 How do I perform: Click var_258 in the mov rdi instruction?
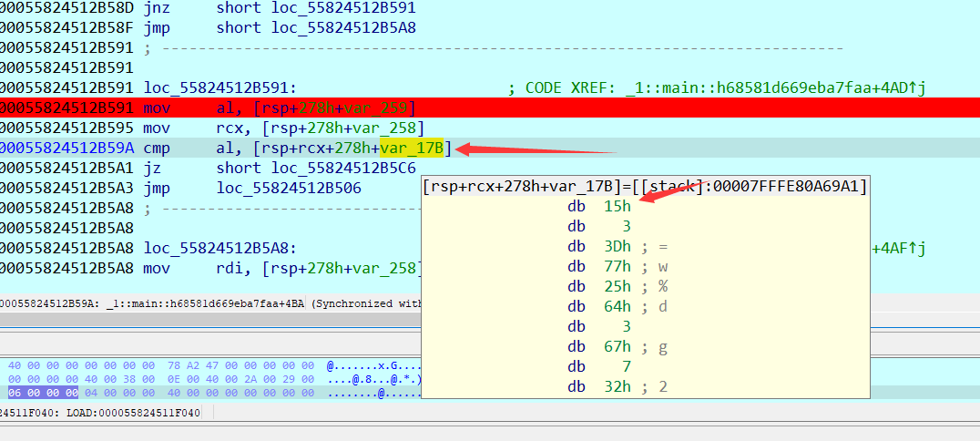point(392,268)
